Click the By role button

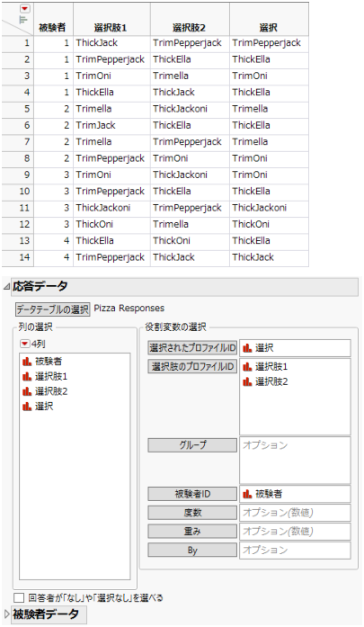[x=192, y=550]
